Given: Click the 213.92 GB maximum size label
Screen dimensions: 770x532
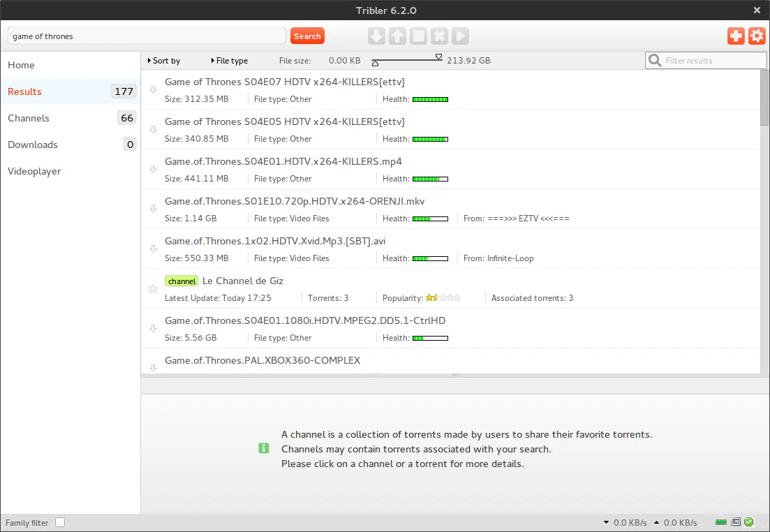Looking at the screenshot, I should click(468, 61).
